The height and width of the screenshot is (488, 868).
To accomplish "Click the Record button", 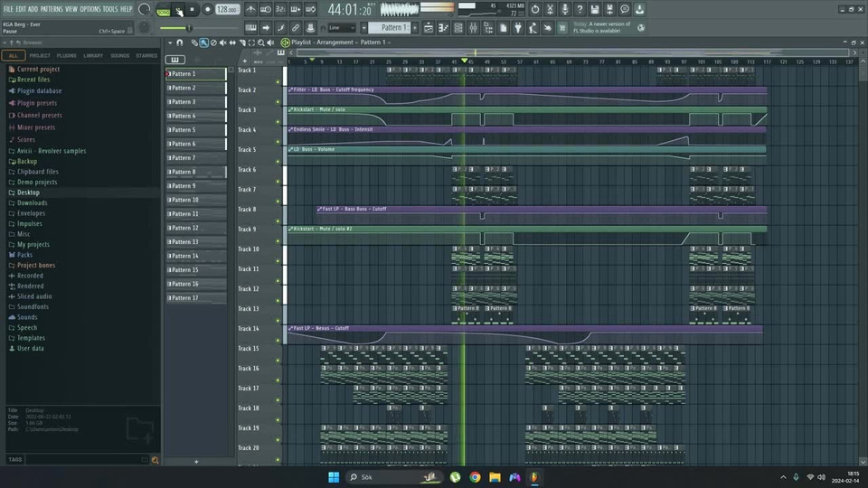I will pos(207,10).
